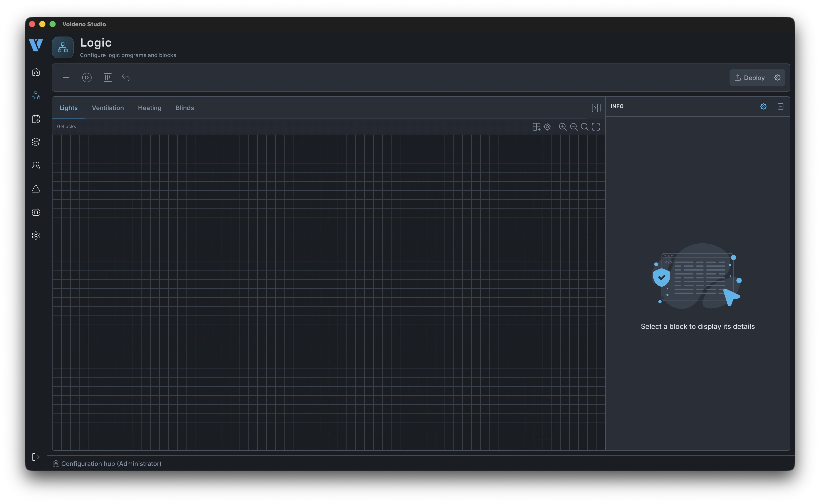Open the Info panel gear icon

pyautogui.click(x=763, y=106)
